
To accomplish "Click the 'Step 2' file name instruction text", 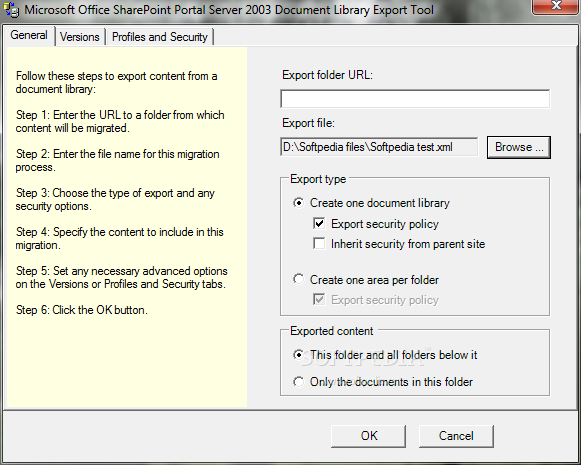I will pyautogui.click(x=117, y=160).
